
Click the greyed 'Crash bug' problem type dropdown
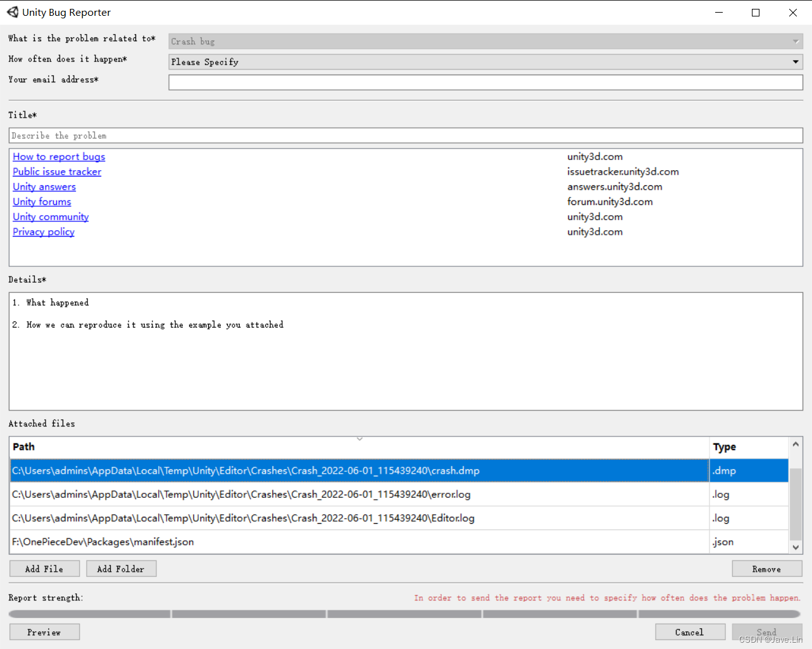[x=485, y=42]
